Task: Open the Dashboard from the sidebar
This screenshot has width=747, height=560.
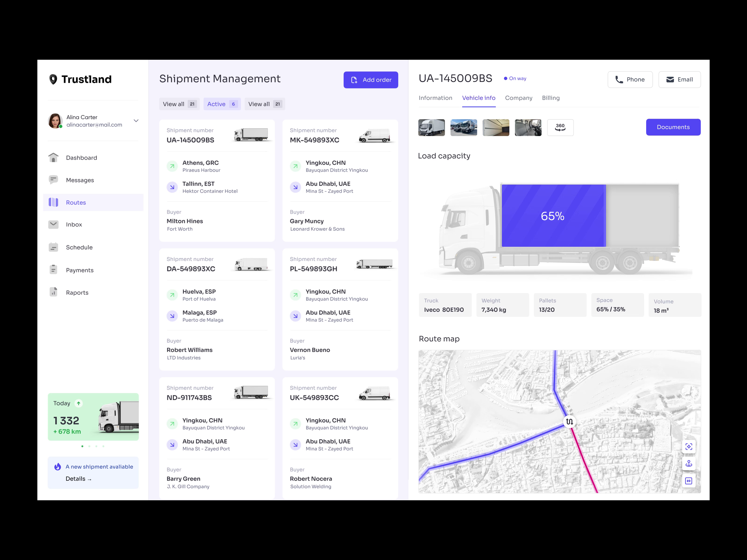Action: click(x=81, y=157)
